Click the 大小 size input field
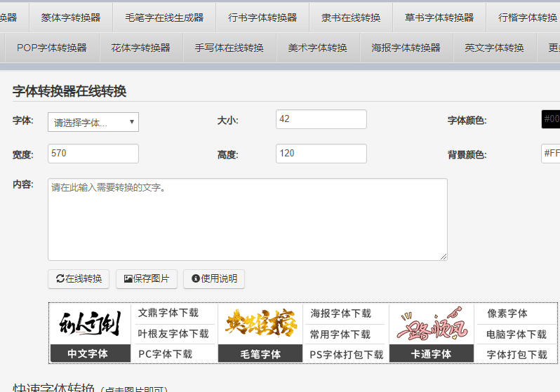Screen dimensions: 560x392 pos(321,119)
